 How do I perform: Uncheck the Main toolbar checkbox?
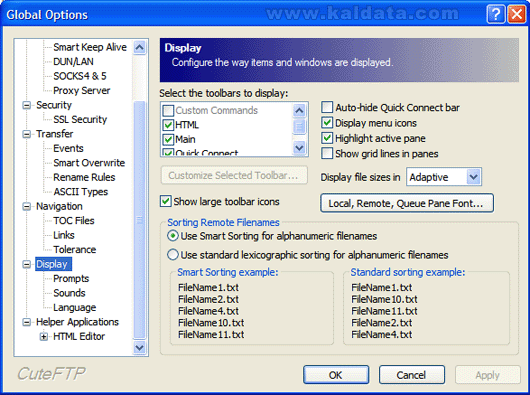[x=168, y=139]
